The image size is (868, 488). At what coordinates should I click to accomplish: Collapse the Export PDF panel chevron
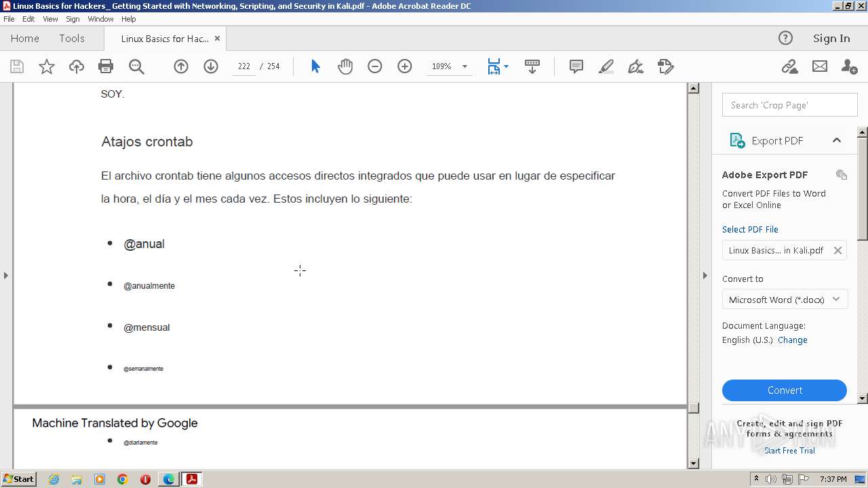tap(837, 140)
